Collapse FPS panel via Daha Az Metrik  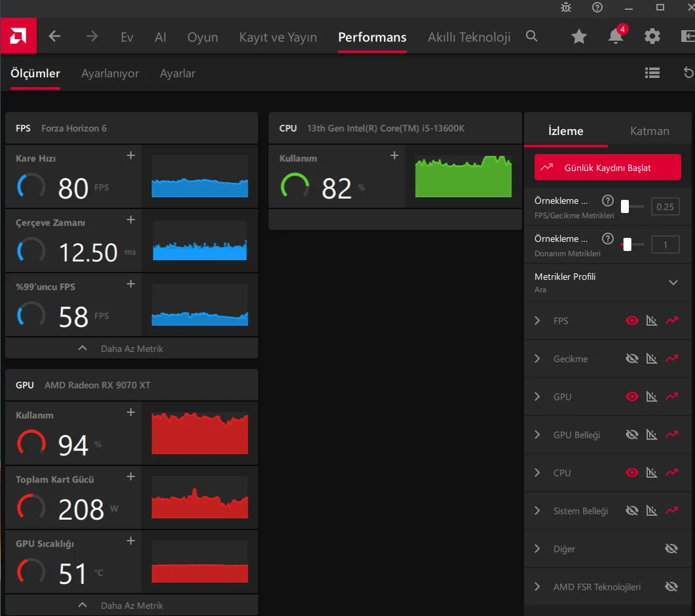point(132,349)
